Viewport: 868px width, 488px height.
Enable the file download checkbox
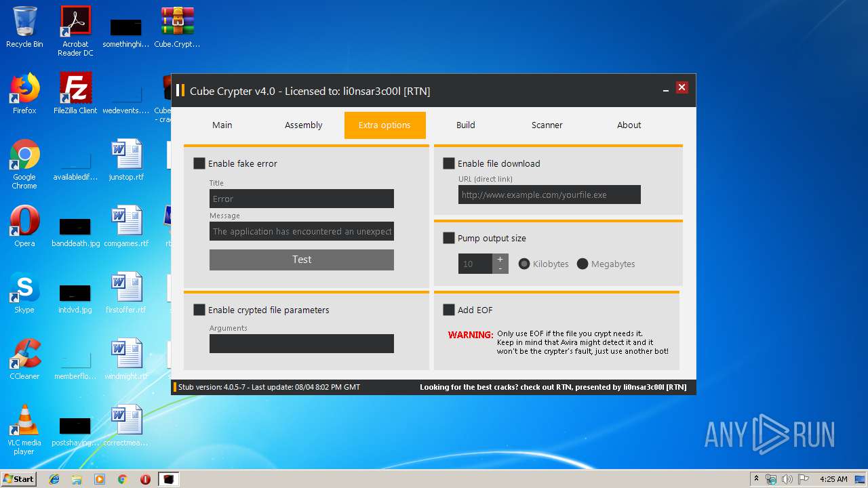coord(449,163)
